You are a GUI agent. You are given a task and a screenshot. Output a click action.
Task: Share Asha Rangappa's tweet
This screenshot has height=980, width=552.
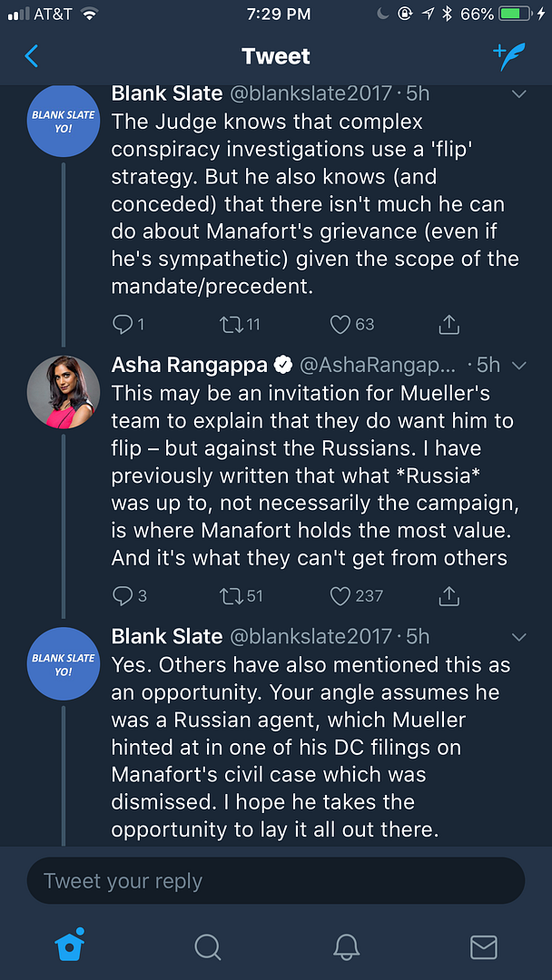[448, 596]
